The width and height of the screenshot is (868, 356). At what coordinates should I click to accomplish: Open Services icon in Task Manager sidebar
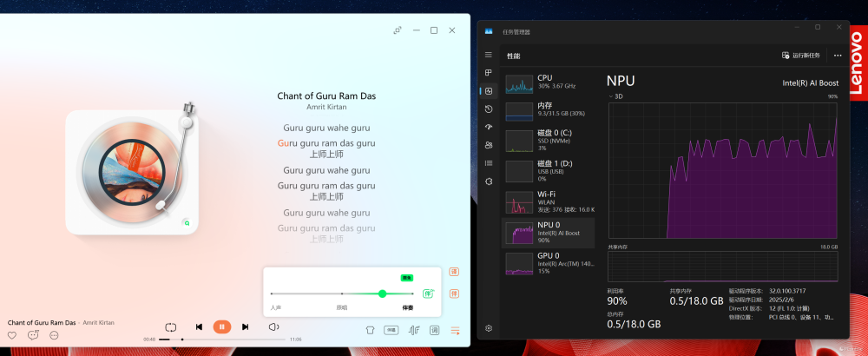(488, 181)
